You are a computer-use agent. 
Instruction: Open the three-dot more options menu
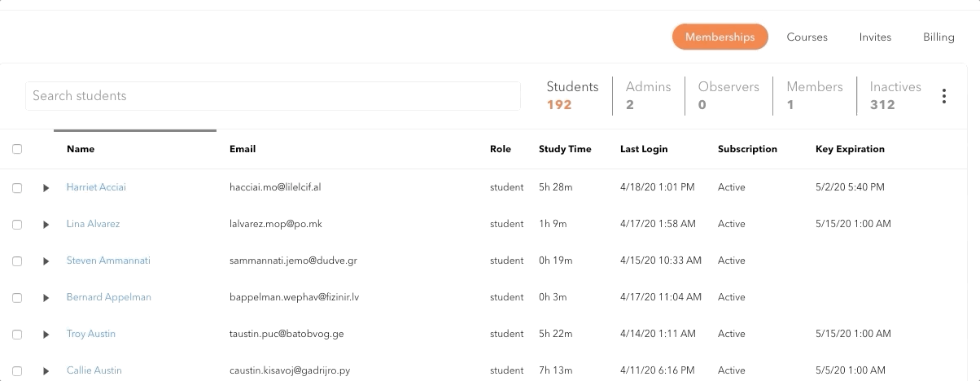tap(943, 96)
